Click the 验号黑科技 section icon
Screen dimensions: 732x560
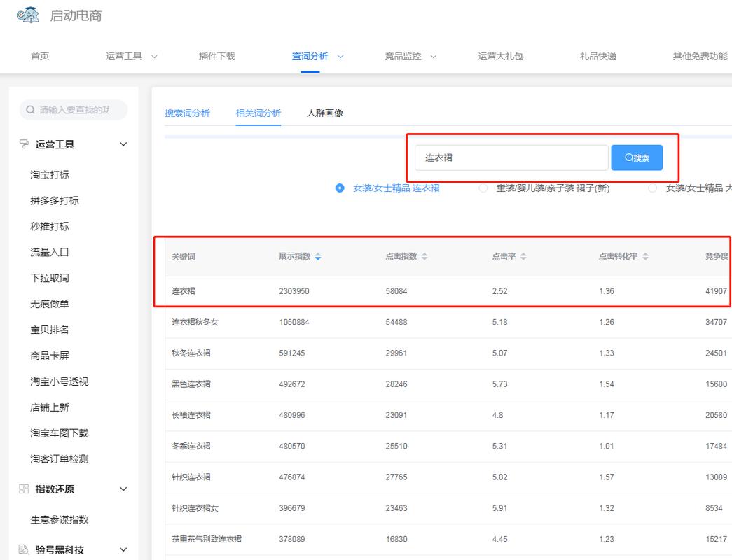coord(23,549)
